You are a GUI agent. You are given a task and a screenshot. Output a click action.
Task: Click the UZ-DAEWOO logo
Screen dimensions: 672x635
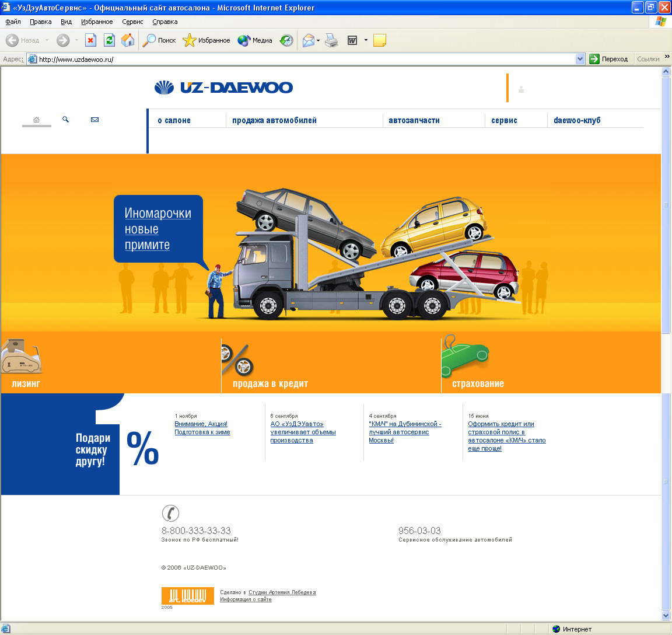pos(224,88)
